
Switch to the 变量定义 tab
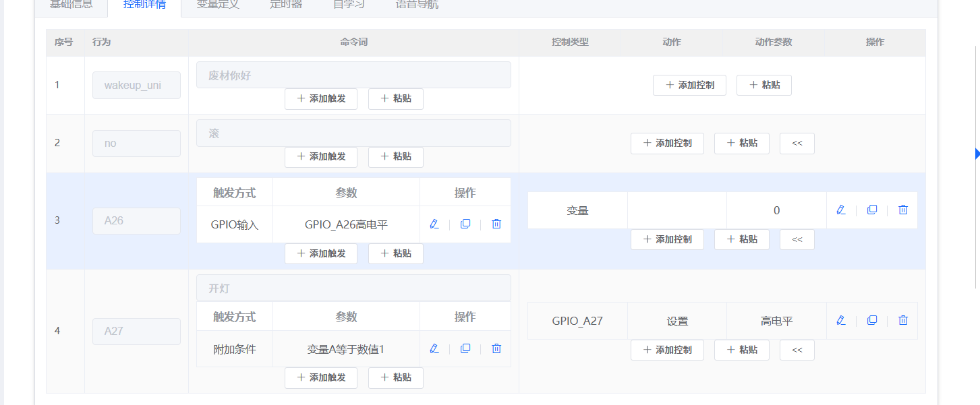pyautogui.click(x=217, y=4)
